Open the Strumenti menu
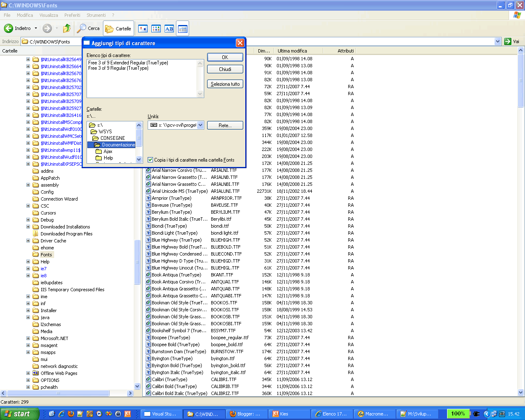Image resolution: width=525 pixels, height=420 pixels. coord(96,15)
